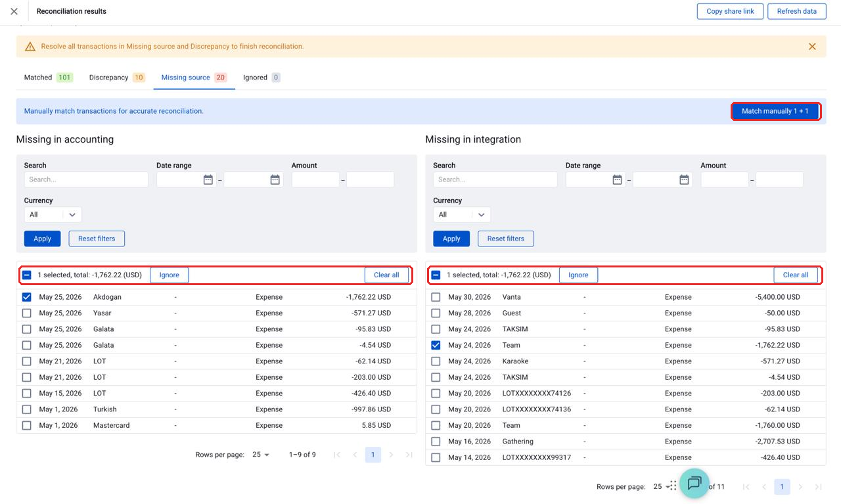Go to the integration table's last page

click(x=818, y=487)
